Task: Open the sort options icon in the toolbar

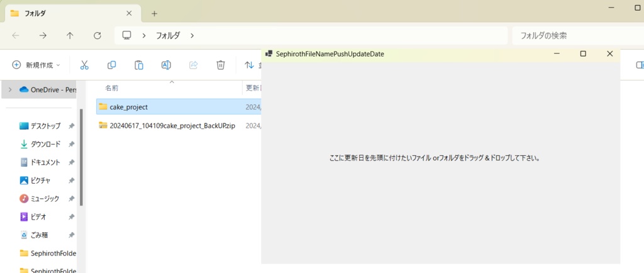Action: coord(249,65)
